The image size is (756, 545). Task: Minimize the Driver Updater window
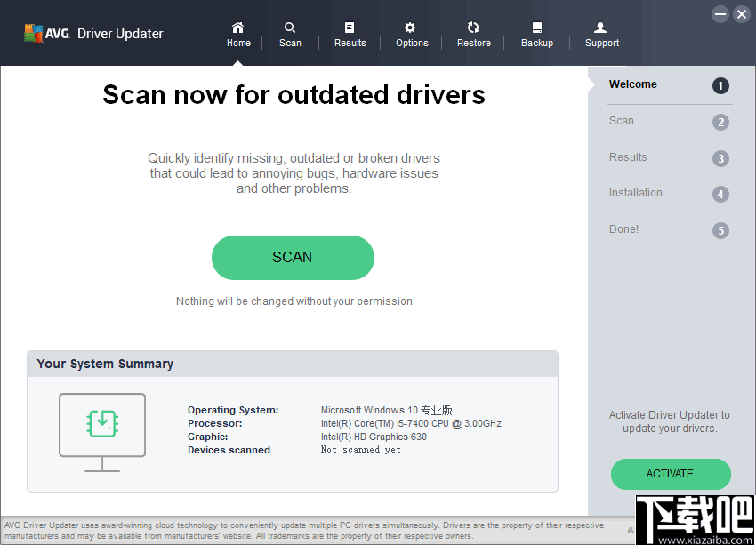tap(720, 13)
